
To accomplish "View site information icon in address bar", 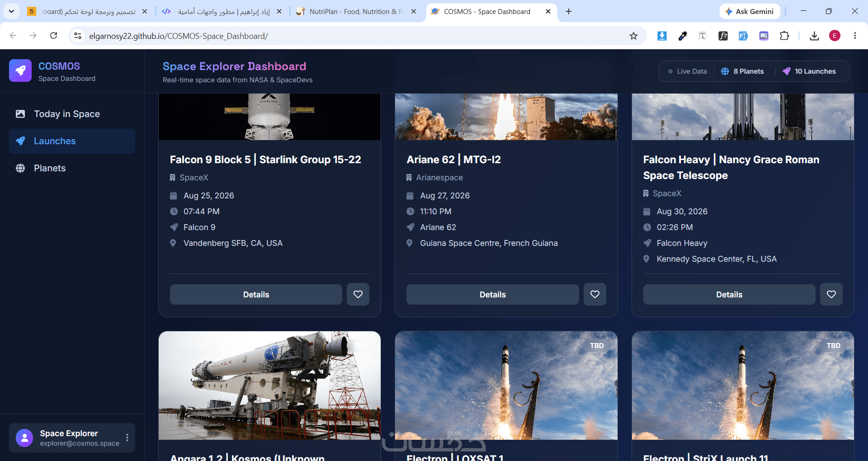I will [78, 36].
